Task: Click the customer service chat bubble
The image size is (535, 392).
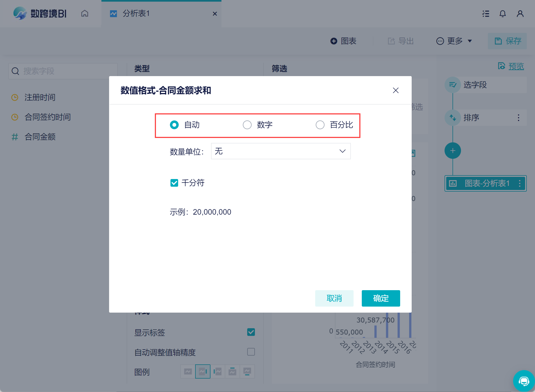Action: (x=523, y=381)
